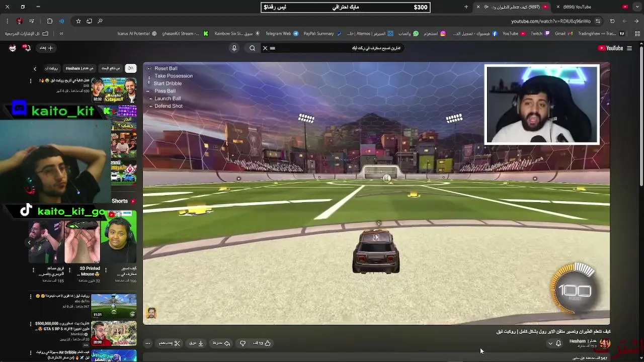The height and width of the screenshot is (362, 644).
Task: Open TradingView bookmark
Action: coord(601,34)
